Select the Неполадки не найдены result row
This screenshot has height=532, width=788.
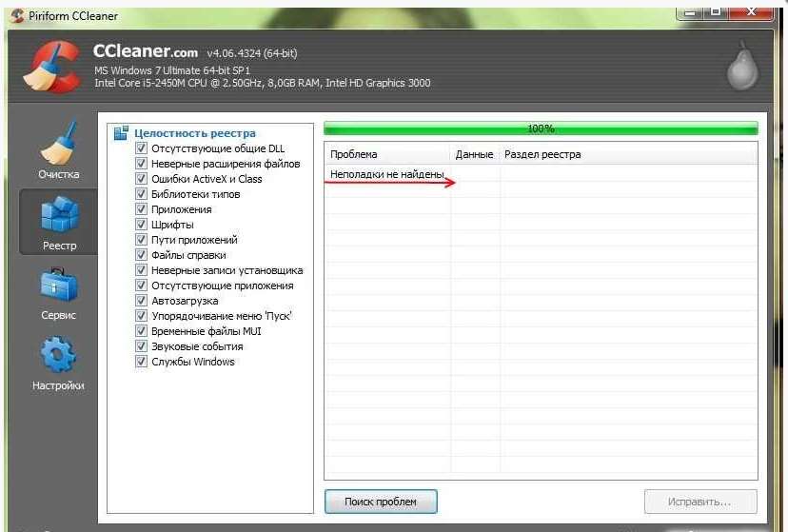pyautogui.click(x=386, y=174)
